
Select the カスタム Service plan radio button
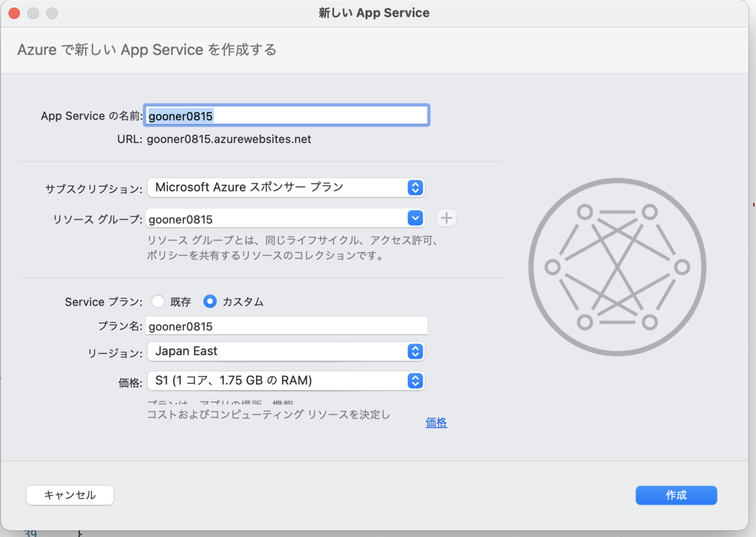(210, 302)
